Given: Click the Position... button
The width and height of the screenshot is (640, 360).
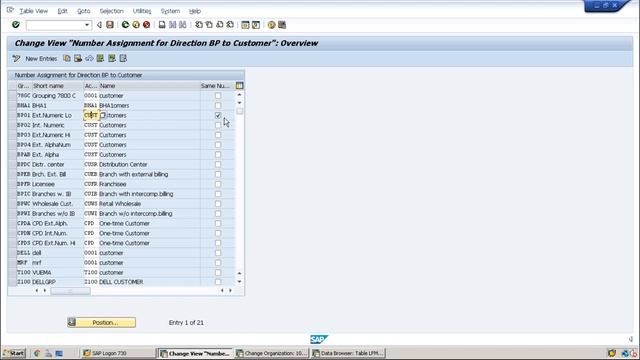Looking at the screenshot, I should coord(102,322).
